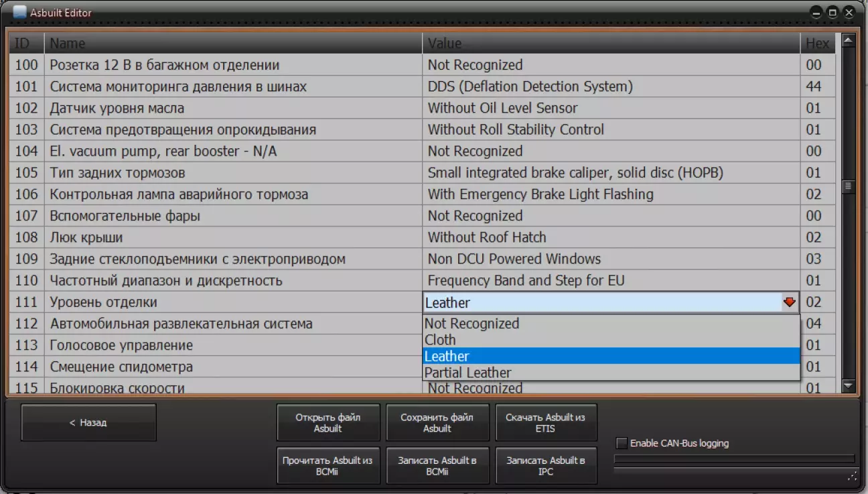The image size is (868, 494).
Task: Enable CAN-Bus logging checkbox
Action: click(622, 443)
